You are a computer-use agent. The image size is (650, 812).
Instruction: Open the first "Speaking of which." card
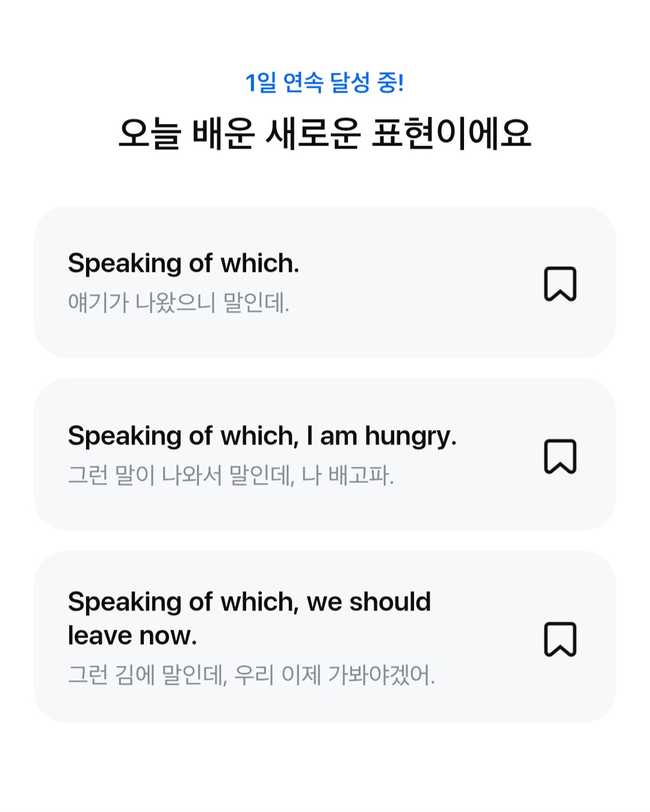[325, 282]
